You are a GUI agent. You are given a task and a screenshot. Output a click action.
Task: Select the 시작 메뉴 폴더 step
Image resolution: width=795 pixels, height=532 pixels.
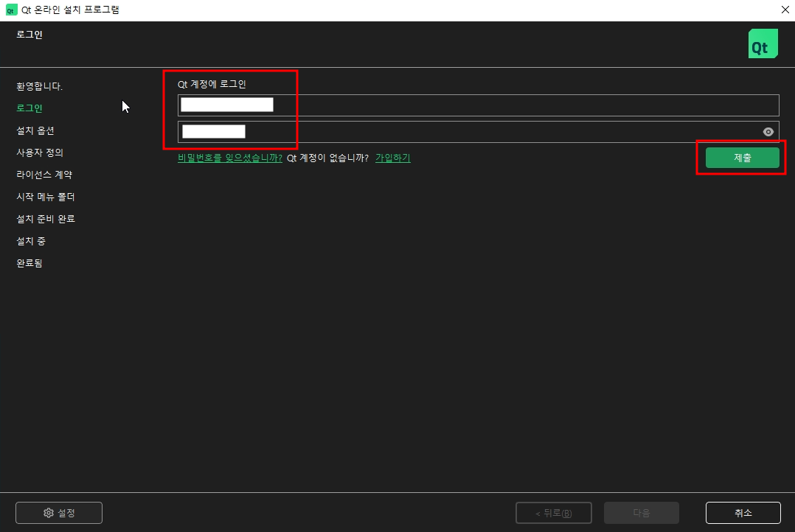46,197
